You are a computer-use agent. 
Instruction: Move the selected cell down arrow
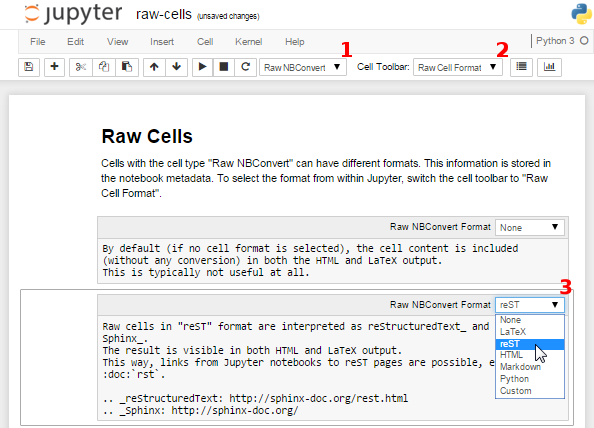coord(177,67)
